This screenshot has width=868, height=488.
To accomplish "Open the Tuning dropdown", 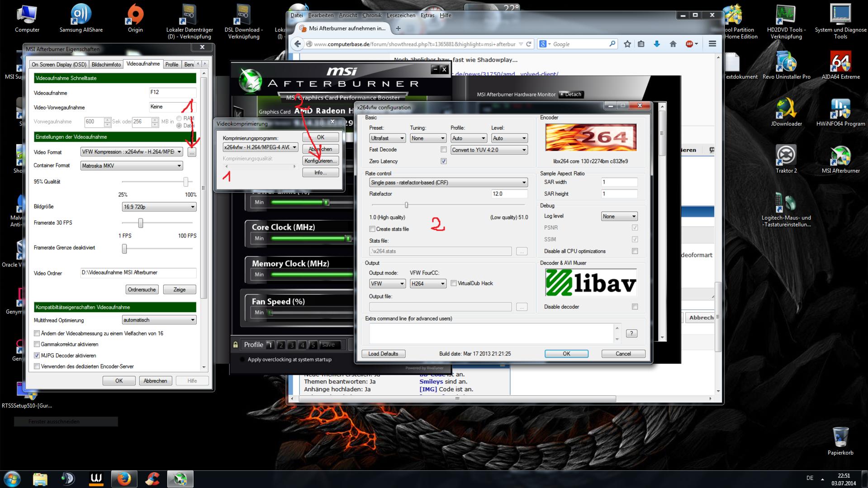I will pyautogui.click(x=428, y=138).
